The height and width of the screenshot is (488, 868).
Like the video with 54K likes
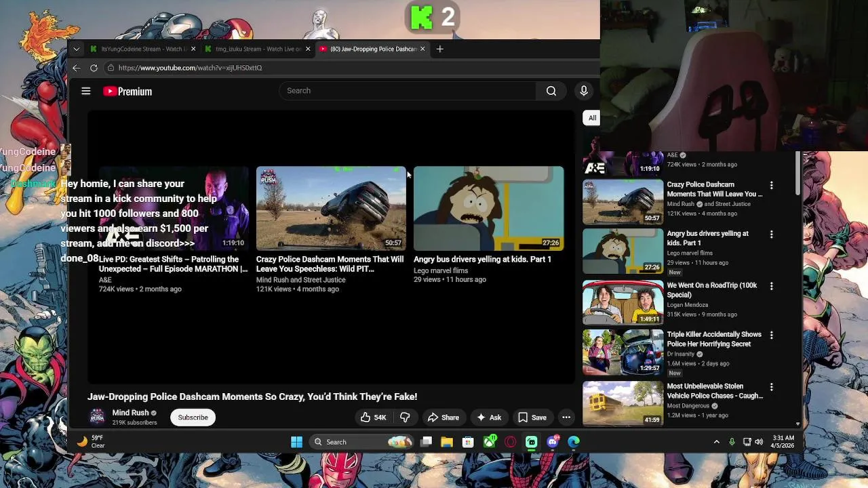(x=374, y=418)
